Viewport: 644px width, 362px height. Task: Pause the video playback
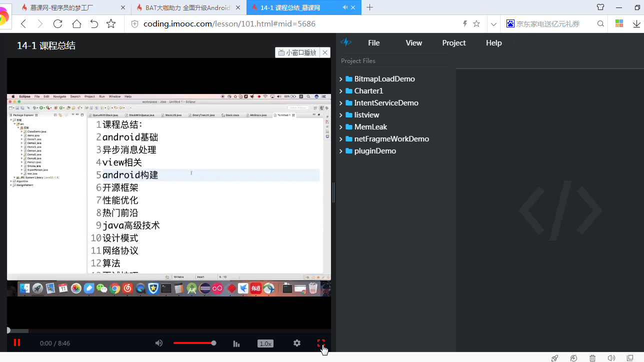(x=17, y=343)
